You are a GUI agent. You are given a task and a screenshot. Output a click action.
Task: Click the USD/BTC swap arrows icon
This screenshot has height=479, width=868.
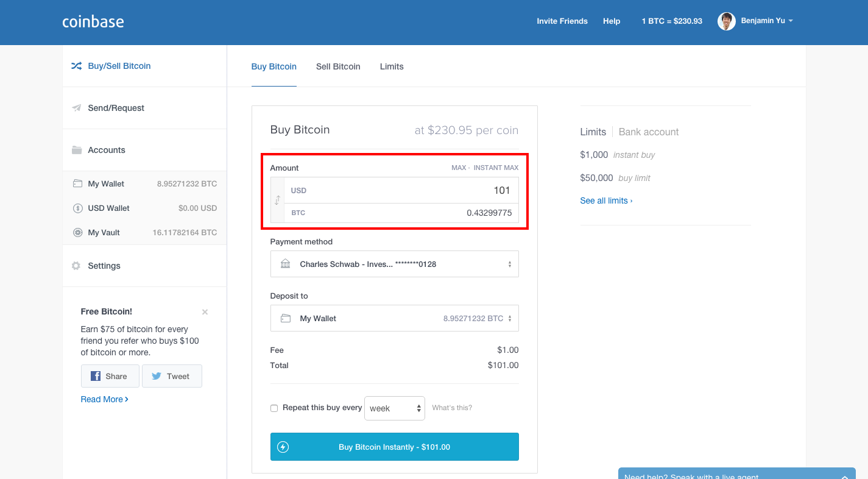click(277, 200)
